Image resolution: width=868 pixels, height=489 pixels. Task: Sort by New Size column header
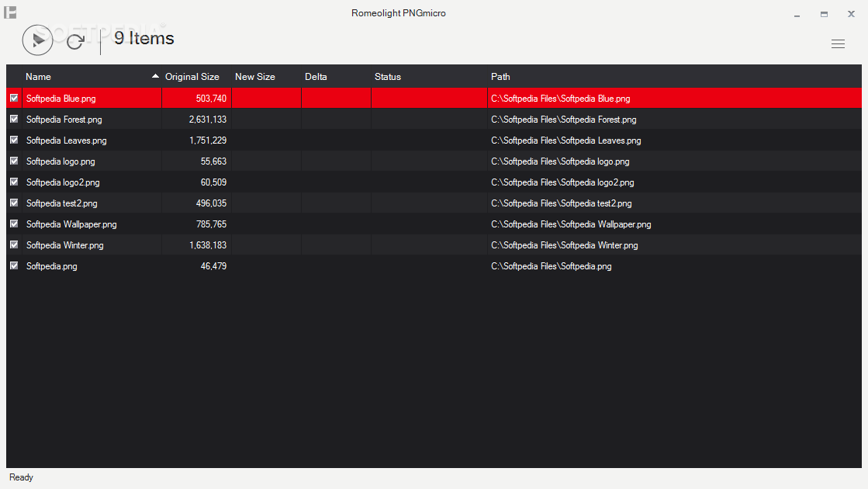[254, 76]
